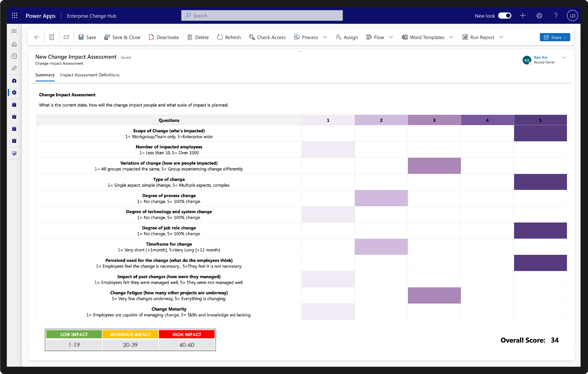Open Help question mark icon
Screen dimensions: 588x374
click(x=556, y=16)
